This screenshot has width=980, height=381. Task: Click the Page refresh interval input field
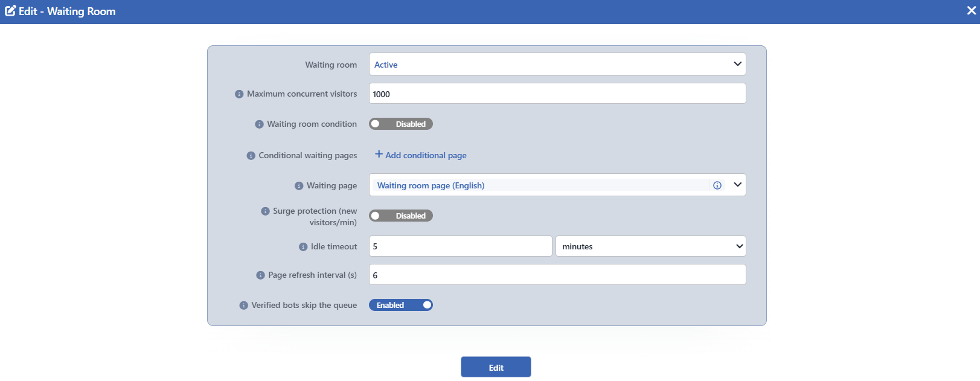(x=557, y=275)
